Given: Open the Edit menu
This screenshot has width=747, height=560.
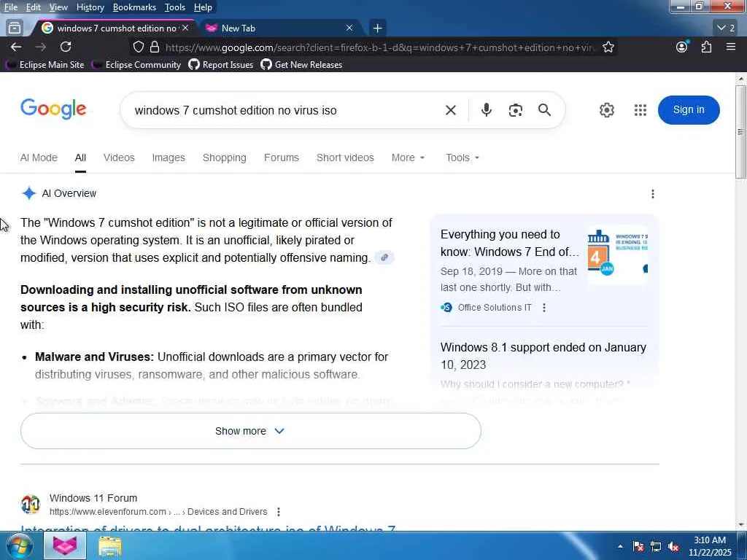Looking at the screenshot, I should point(34,7).
